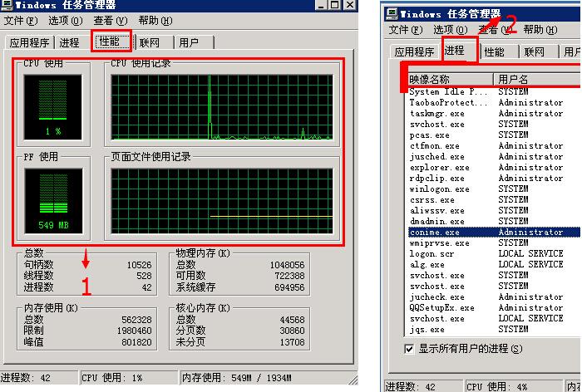The image size is (582, 392).
Task: Select QQSetupEx.exe process row
Action: (x=495, y=307)
